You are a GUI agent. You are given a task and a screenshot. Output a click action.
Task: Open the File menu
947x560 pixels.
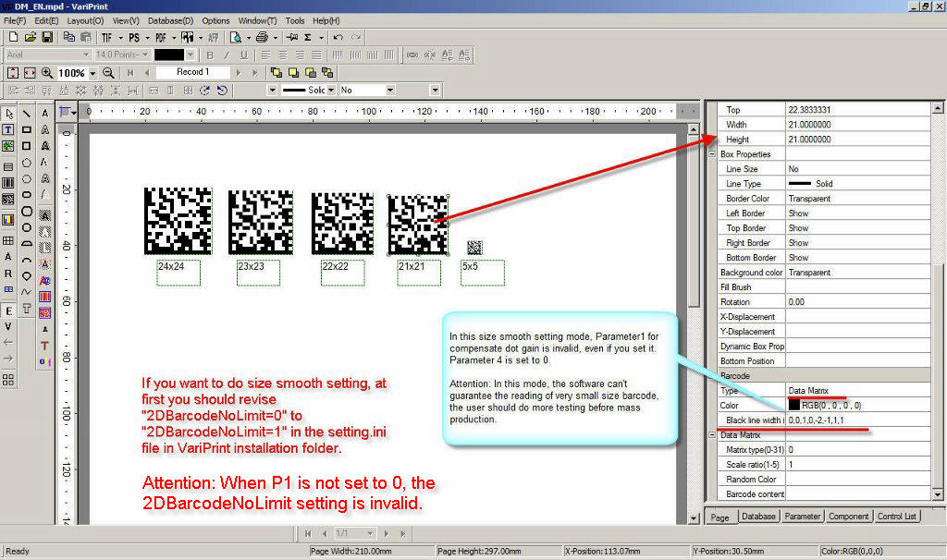(x=15, y=20)
